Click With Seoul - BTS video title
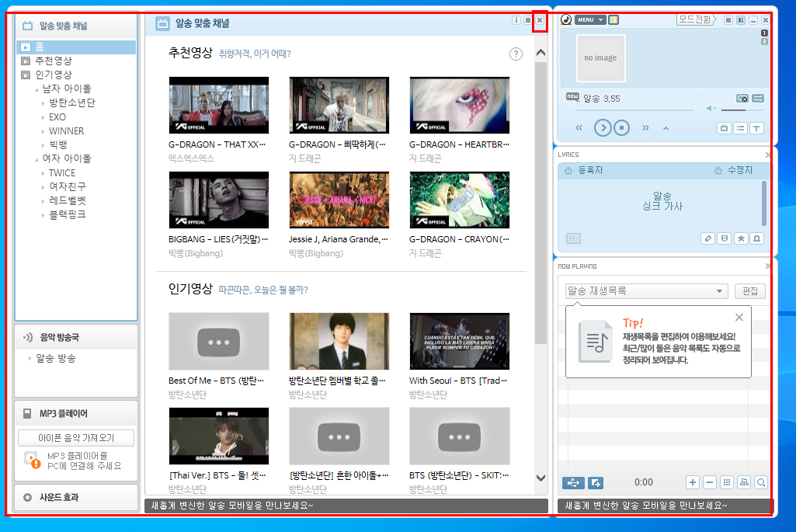Viewport: 796px width, 532px height. (x=458, y=381)
